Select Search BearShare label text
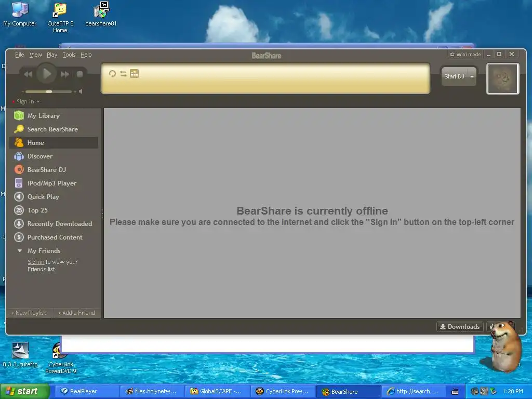Screen dimensions: 532x399 click(x=52, y=129)
